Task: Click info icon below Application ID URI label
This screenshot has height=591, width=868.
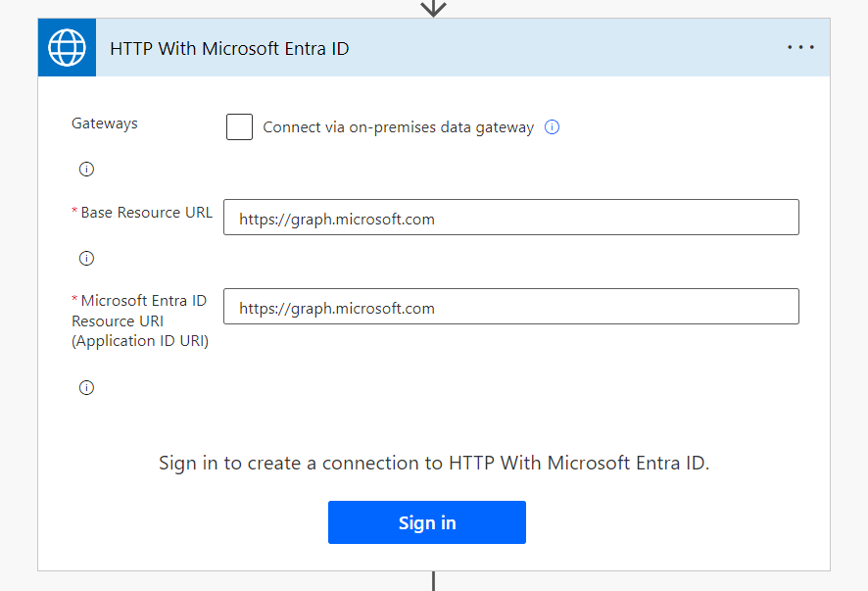Action: (x=86, y=387)
